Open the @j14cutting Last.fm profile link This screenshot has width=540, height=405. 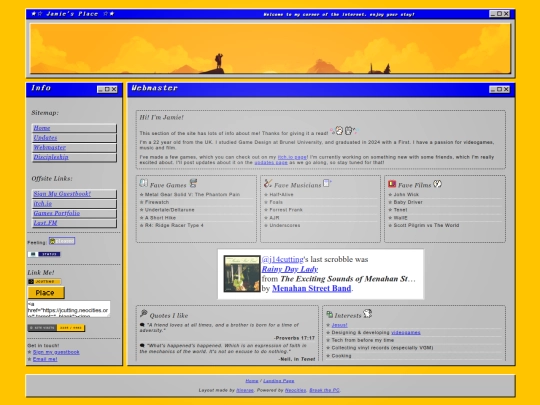coord(282,259)
